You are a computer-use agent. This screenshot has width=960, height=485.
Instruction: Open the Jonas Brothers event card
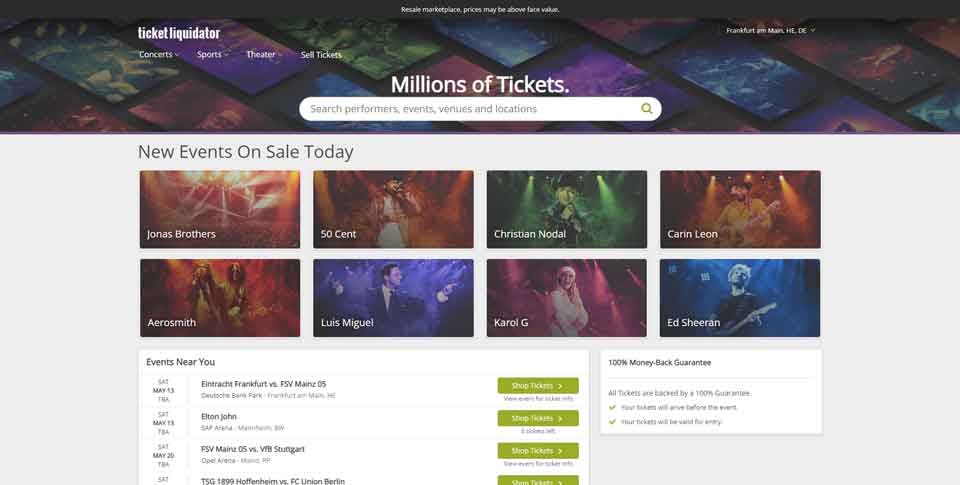click(220, 209)
